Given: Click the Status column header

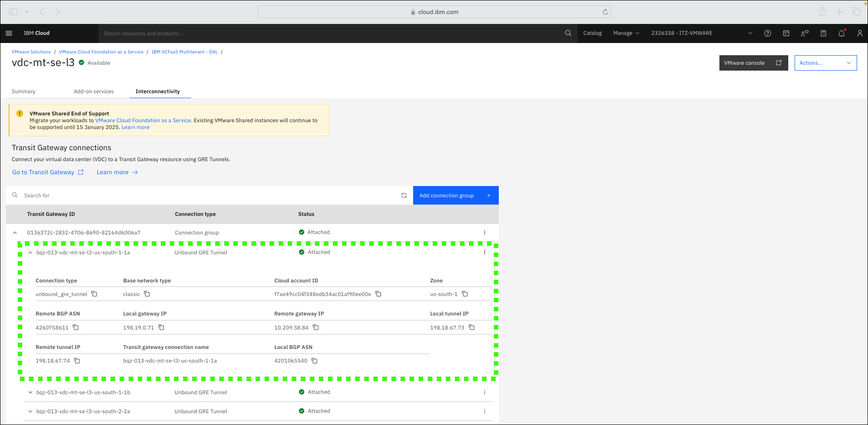Looking at the screenshot, I should tap(306, 214).
